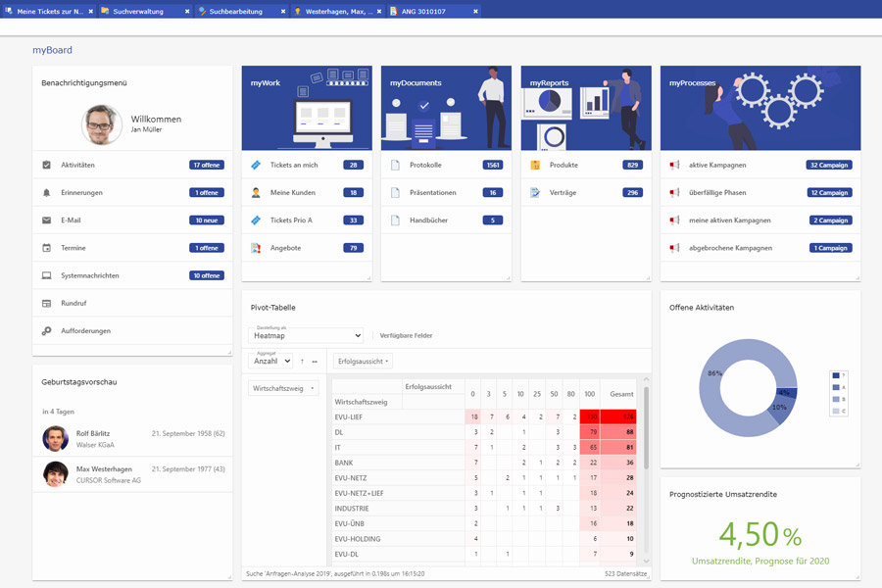Click the Aufforderungen key icon
This screenshot has width=882, height=588.
(46, 331)
